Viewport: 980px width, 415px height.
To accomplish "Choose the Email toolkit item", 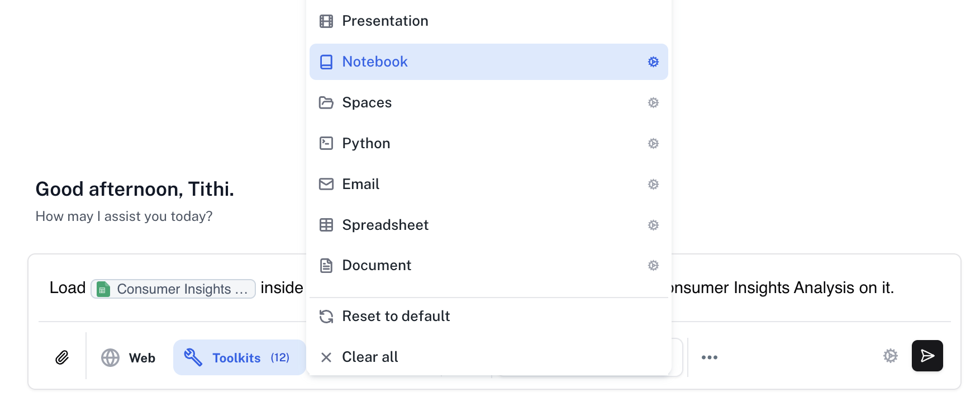I will click(x=360, y=185).
